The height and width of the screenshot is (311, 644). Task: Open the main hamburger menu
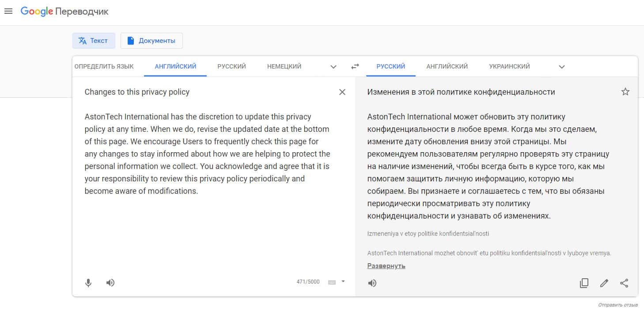tap(8, 12)
